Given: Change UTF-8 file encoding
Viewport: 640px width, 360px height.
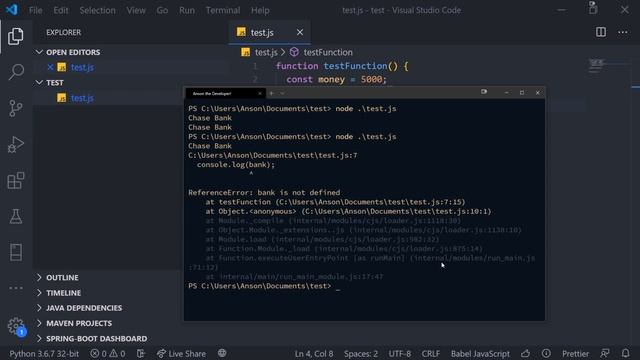Looking at the screenshot, I should [400, 353].
